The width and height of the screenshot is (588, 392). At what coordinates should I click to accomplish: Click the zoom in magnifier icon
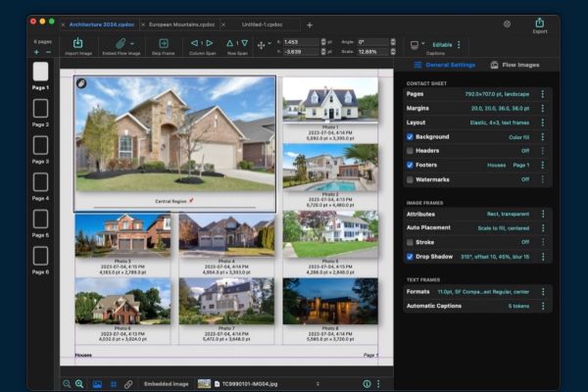click(x=79, y=384)
